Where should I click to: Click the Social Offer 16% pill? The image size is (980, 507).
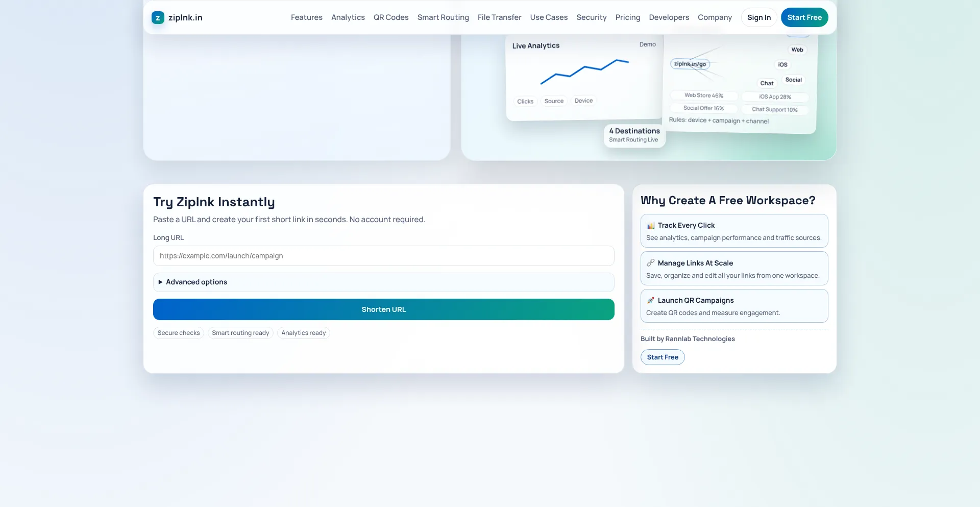pyautogui.click(x=704, y=108)
